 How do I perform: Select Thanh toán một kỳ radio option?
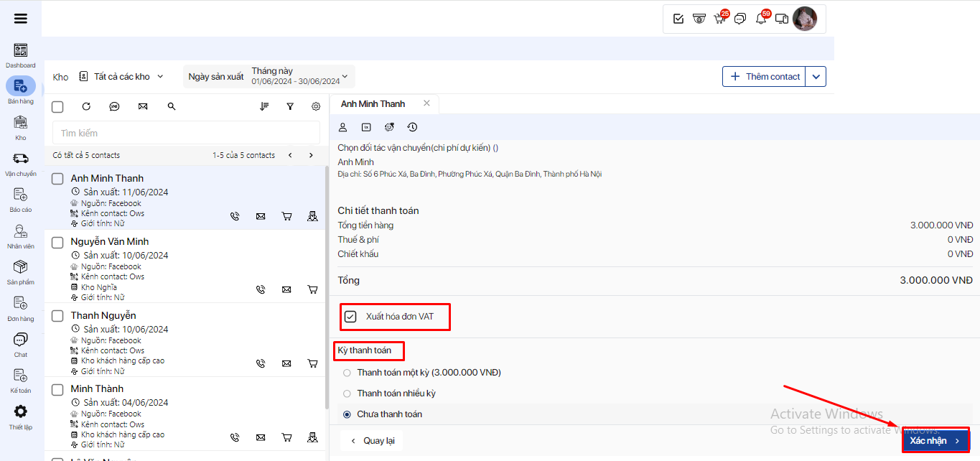coord(347,373)
